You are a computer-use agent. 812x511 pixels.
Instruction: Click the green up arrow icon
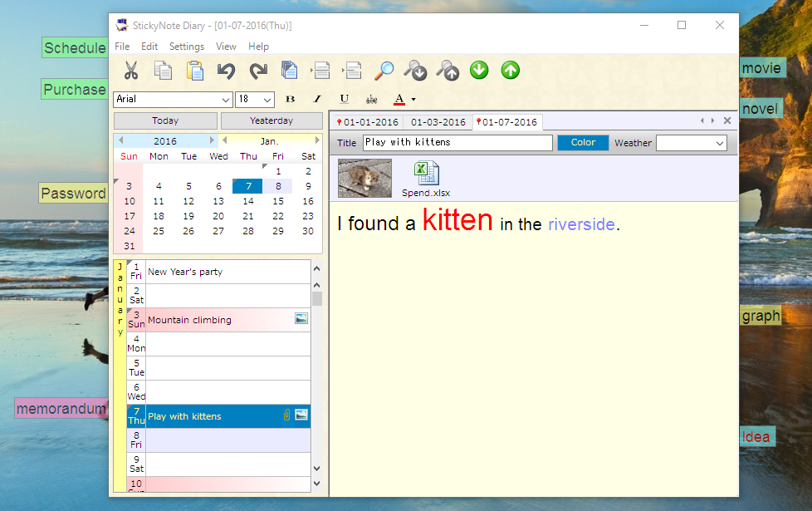coord(511,71)
